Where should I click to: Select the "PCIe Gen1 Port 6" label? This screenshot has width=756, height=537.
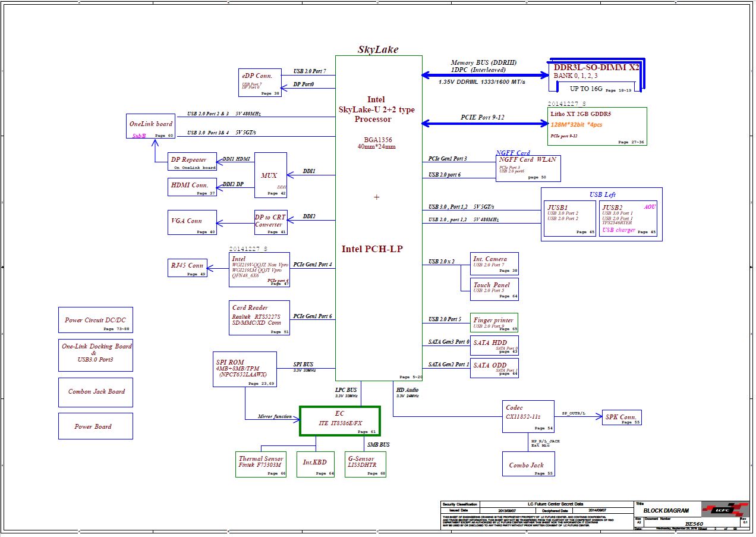(x=313, y=316)
